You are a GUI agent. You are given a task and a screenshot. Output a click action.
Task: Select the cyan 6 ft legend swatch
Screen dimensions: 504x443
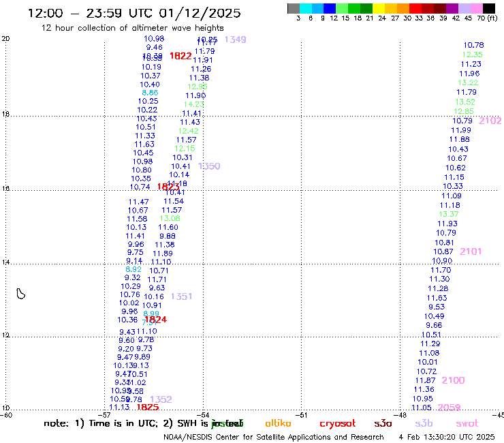coord(306,8)
